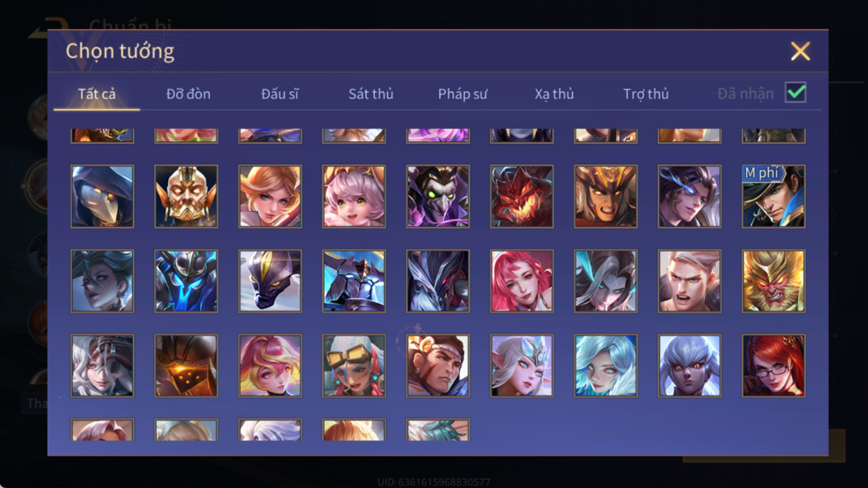The width and height of the screenshot is (868, 488).
Task: Select the hero labeled M phí
Action: click(x=774, y=197)
